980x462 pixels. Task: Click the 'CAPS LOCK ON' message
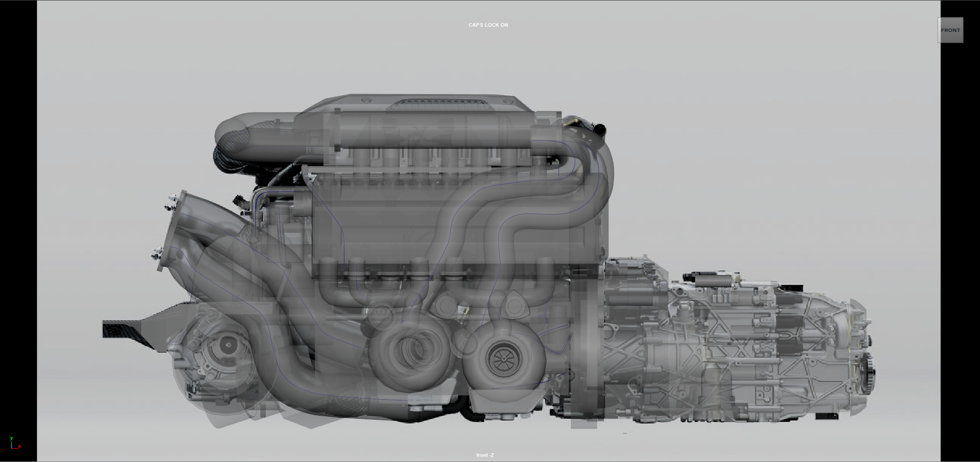[488, 25]
